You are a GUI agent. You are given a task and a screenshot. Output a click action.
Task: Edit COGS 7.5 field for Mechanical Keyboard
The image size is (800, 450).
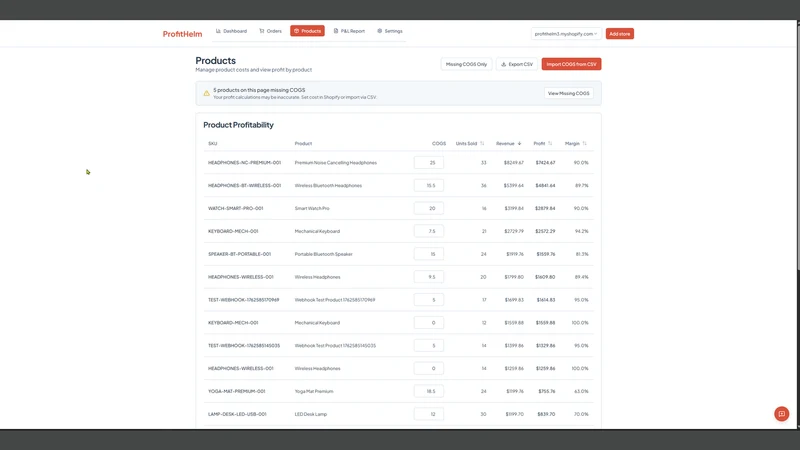point(429,231)
